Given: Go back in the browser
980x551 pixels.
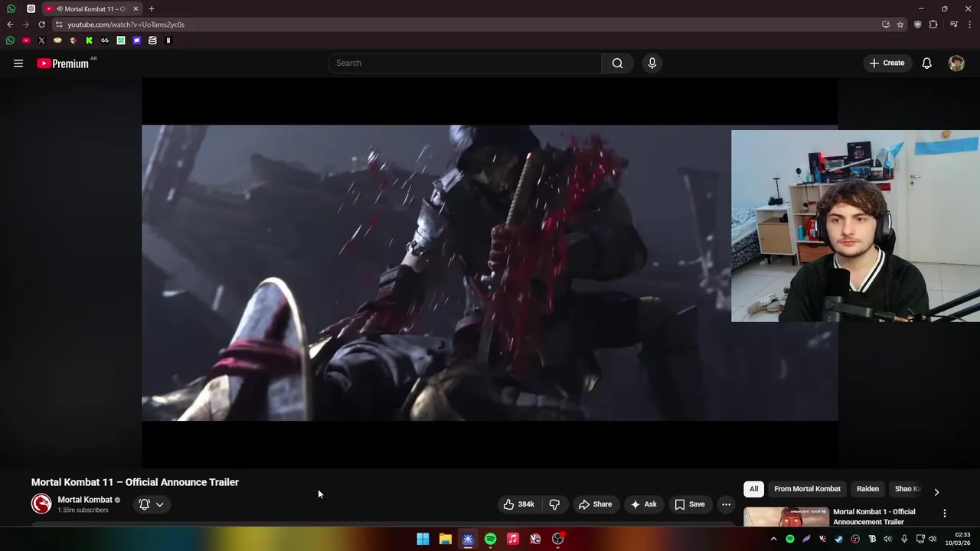Looking at the screenshot, I should coord(10,24).
